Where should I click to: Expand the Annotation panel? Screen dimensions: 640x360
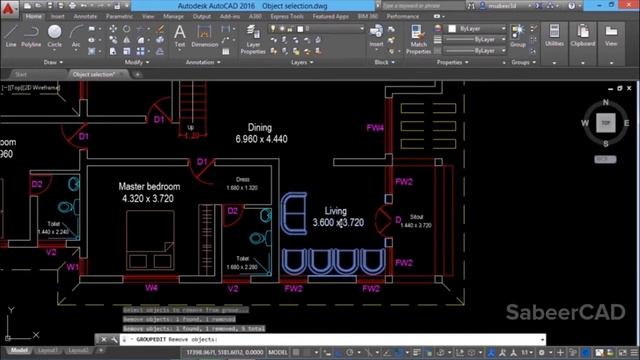tap(203, 62)
